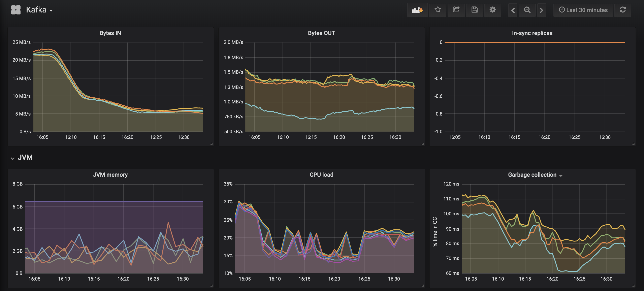The width and height of the screenshot is (644, 291).
Task: Click the JVM memory panel title
Action: pyautogui.click(x=110, y=175)
